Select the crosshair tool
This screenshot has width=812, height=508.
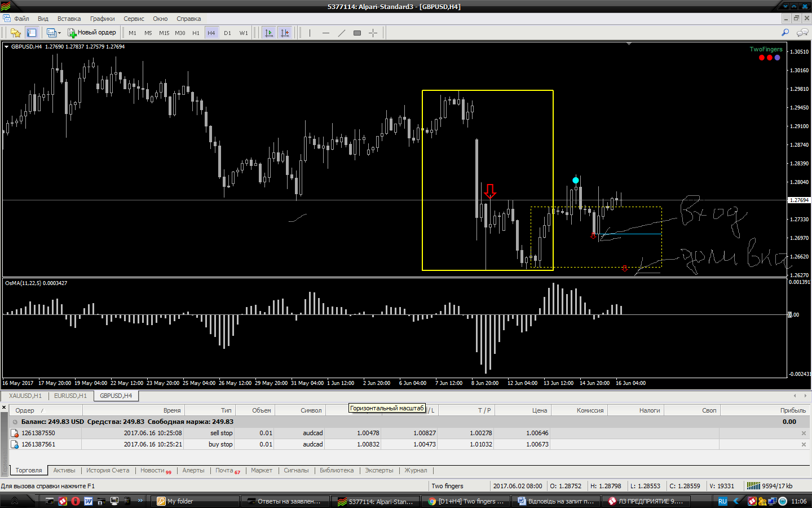tap(373, 33)
